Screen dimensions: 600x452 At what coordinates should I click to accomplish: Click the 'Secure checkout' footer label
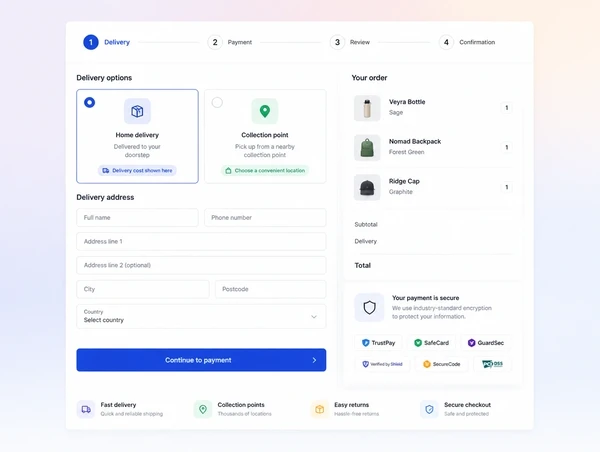(467, 405)
